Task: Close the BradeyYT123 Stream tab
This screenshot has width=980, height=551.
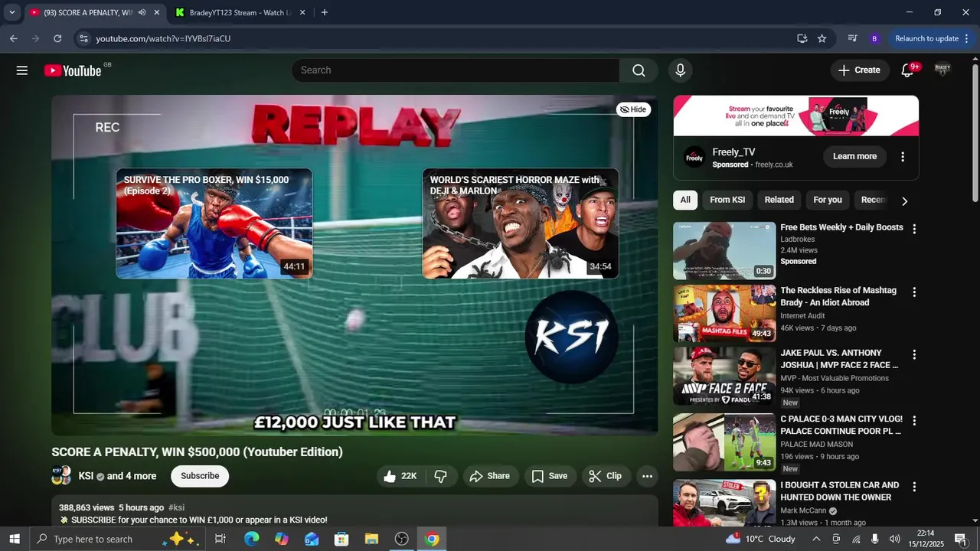Action: (x=302, y=12)
